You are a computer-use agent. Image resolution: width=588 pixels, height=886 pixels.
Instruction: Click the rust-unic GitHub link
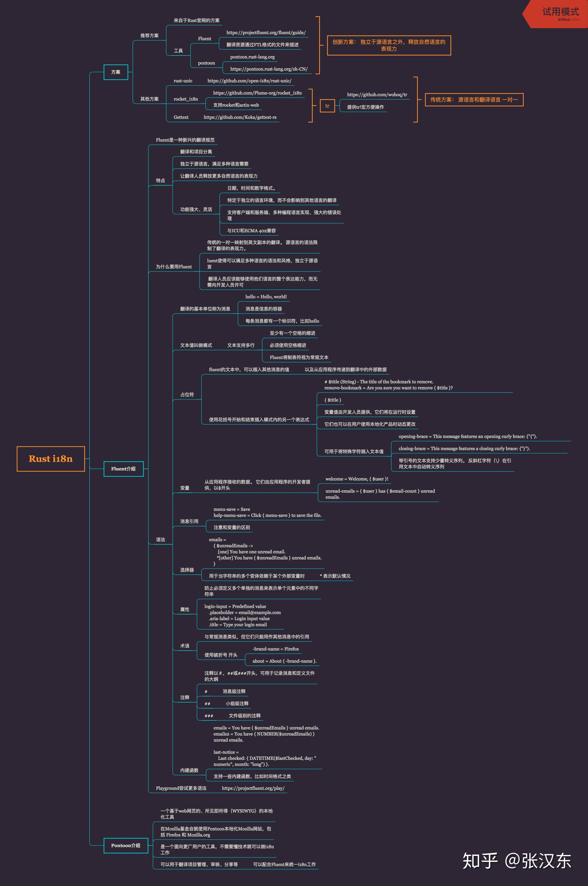click(x=250, y=81)
